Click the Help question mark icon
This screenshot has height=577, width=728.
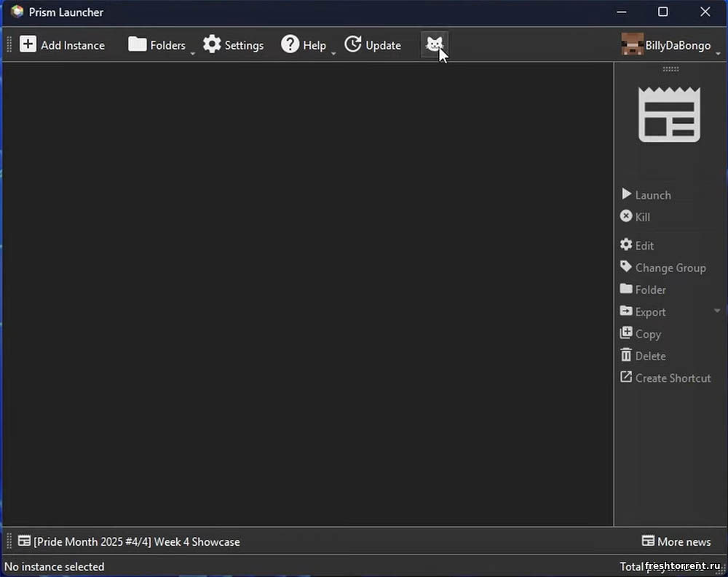click(x=290, y=45)
